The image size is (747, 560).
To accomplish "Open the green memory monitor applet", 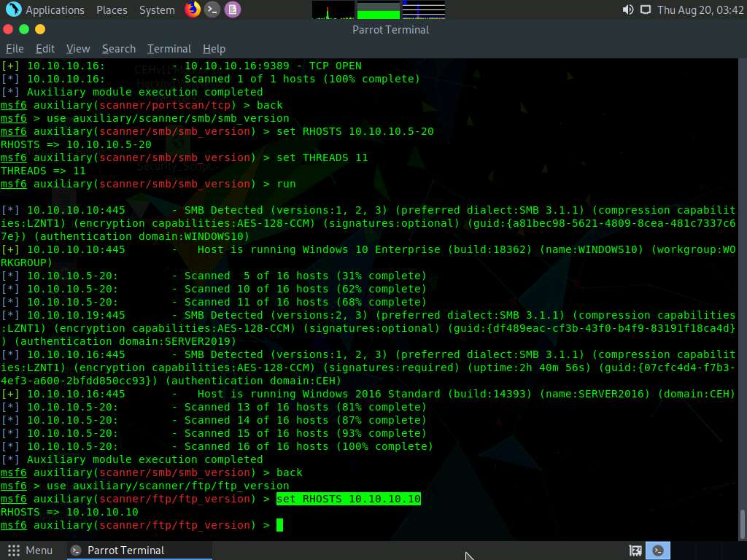I will [379, 10].
